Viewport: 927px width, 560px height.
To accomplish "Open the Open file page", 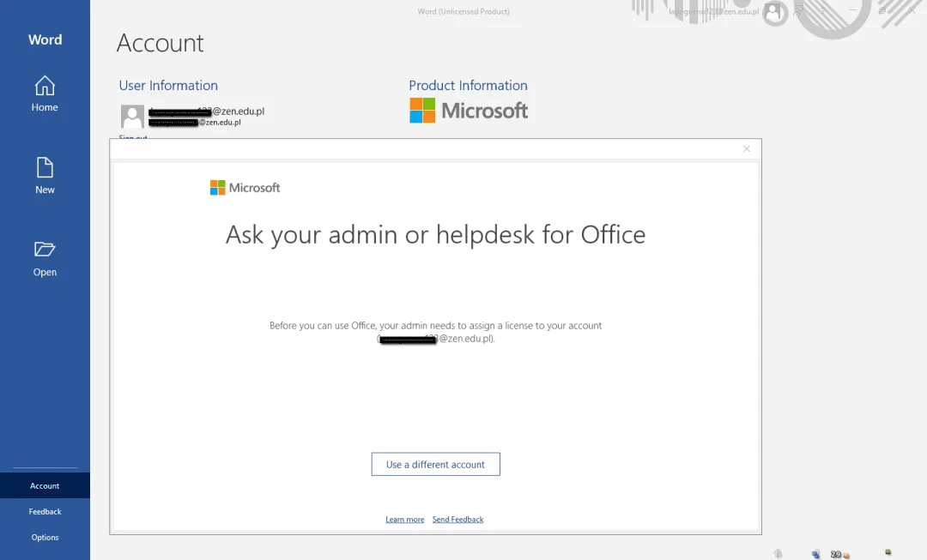I will coord(45,259).
